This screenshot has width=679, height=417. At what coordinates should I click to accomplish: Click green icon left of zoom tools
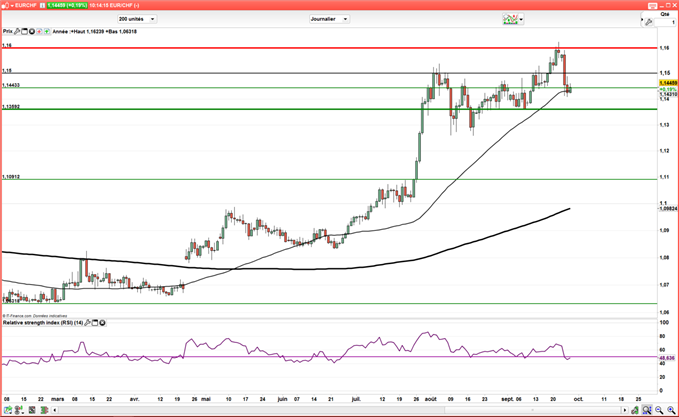click(635, 410)
